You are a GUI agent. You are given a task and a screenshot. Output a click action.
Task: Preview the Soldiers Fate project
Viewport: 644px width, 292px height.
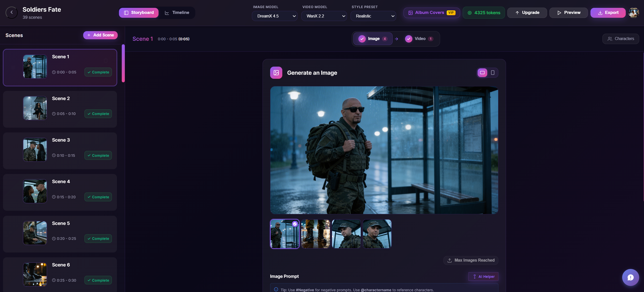568,12
